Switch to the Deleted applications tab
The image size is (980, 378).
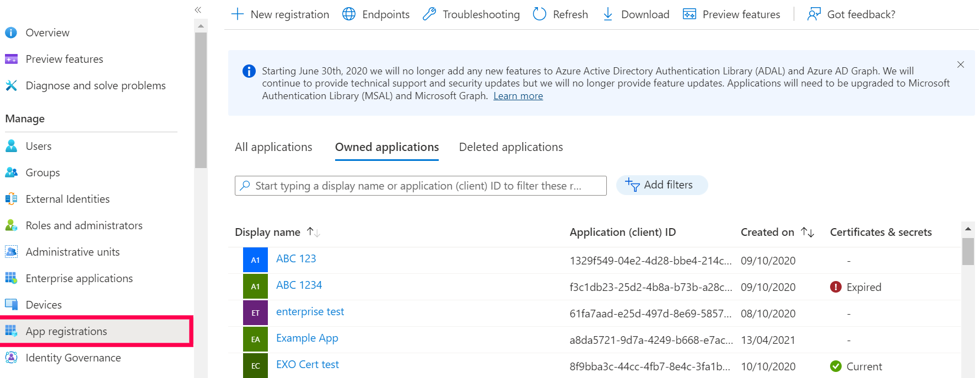[511, 147]
